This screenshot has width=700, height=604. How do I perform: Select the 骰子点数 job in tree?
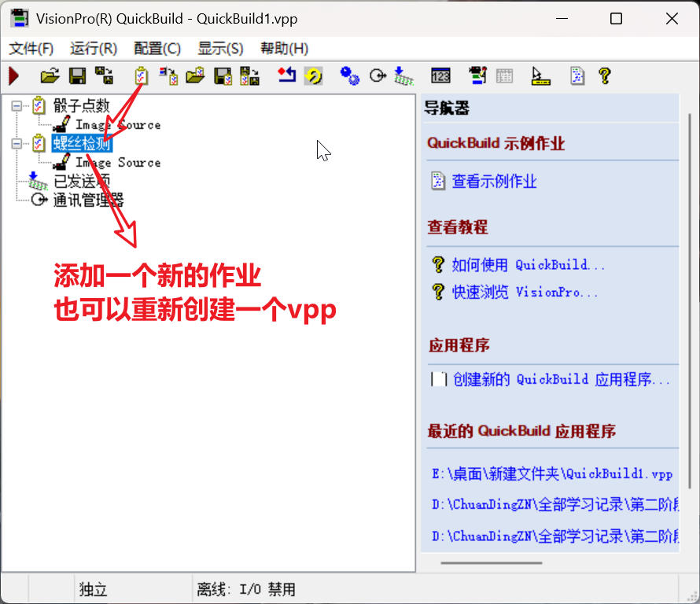[x=81, y=106]
